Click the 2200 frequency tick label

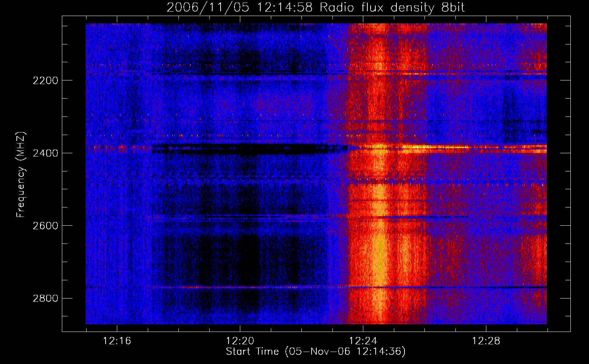46,80
